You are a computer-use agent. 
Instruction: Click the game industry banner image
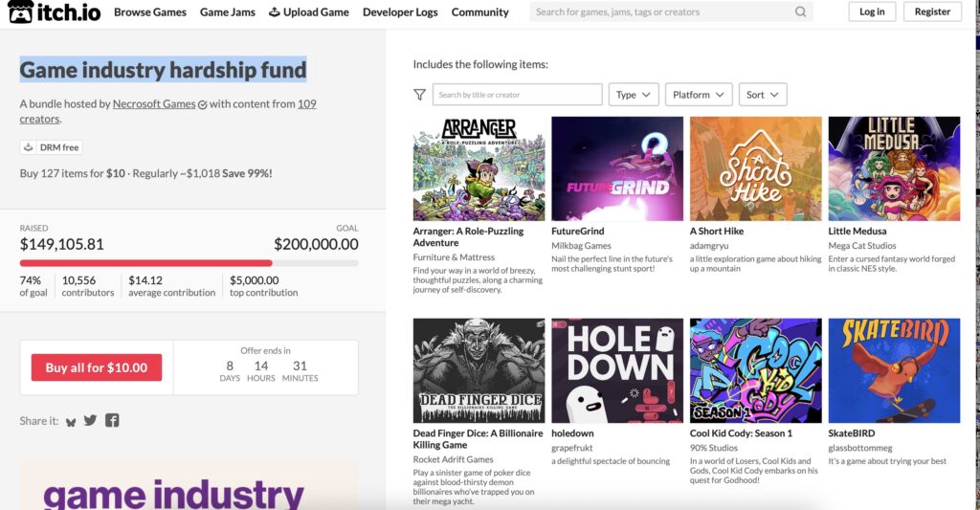pos(189,486)
